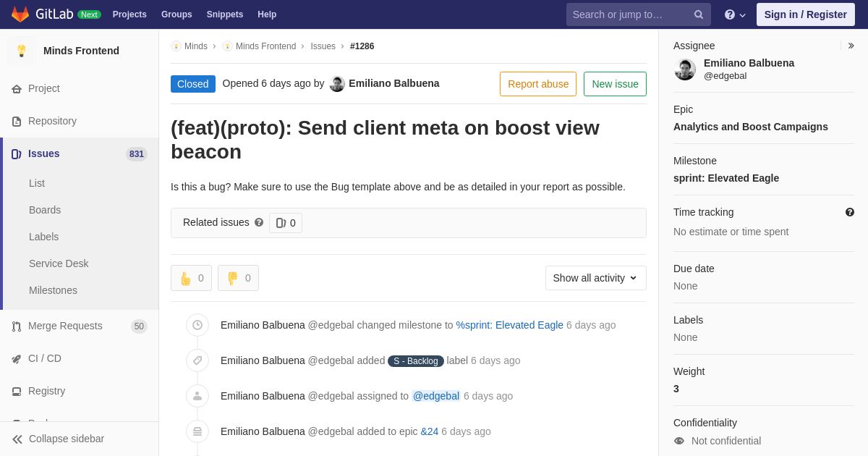This screenshot has width=868, height=456.
Task: Click the Collapse sidebar double arrow icon
Action: point(17,439)
